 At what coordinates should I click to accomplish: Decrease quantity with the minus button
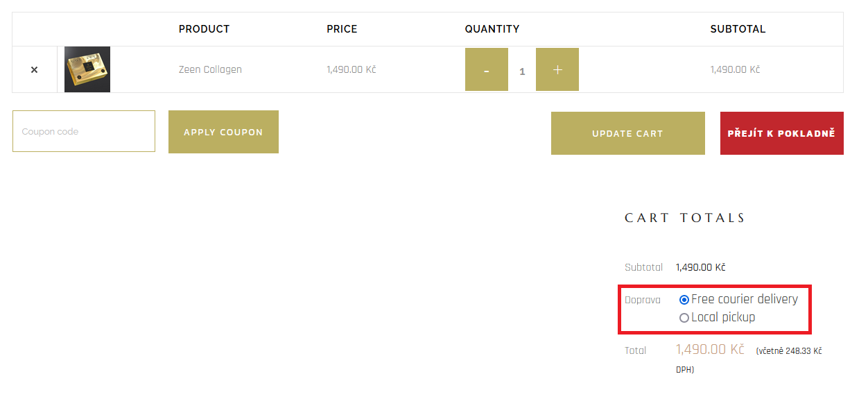487,69
